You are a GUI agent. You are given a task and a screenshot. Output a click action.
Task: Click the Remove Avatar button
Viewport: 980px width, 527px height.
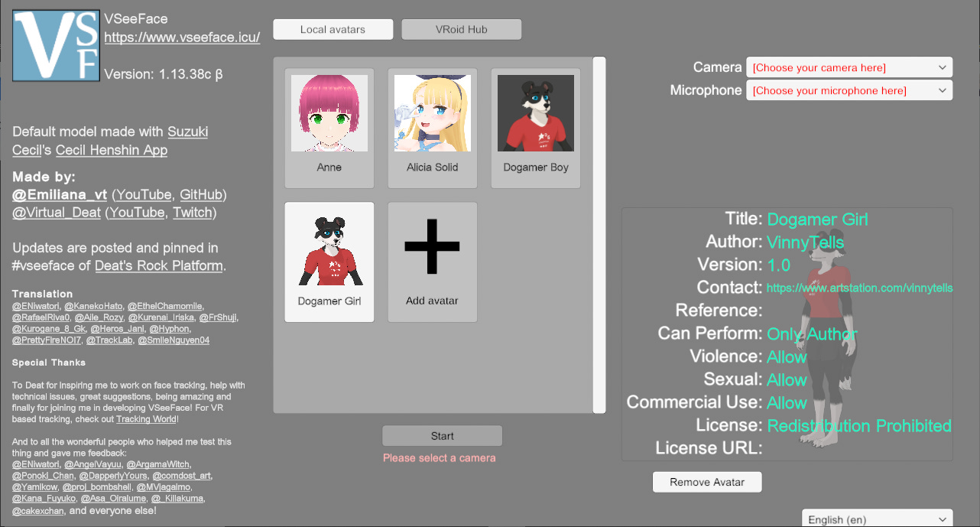coord(707,482)
